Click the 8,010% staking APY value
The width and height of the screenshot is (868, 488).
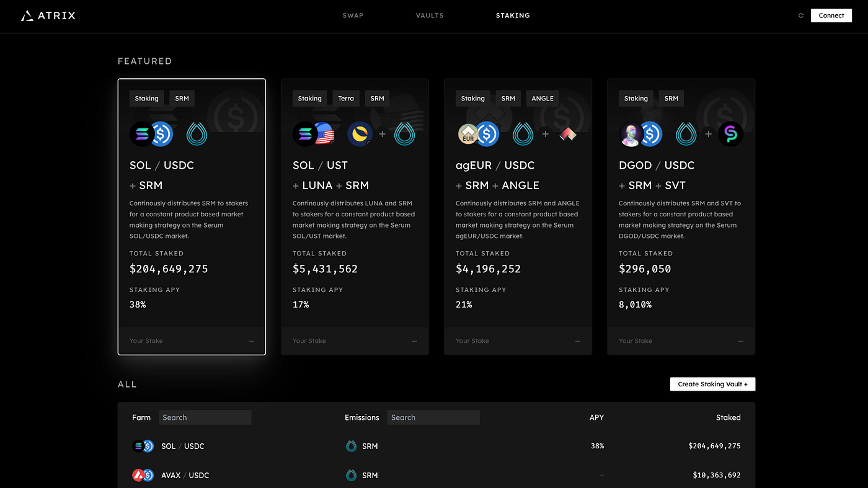point(635,304)
